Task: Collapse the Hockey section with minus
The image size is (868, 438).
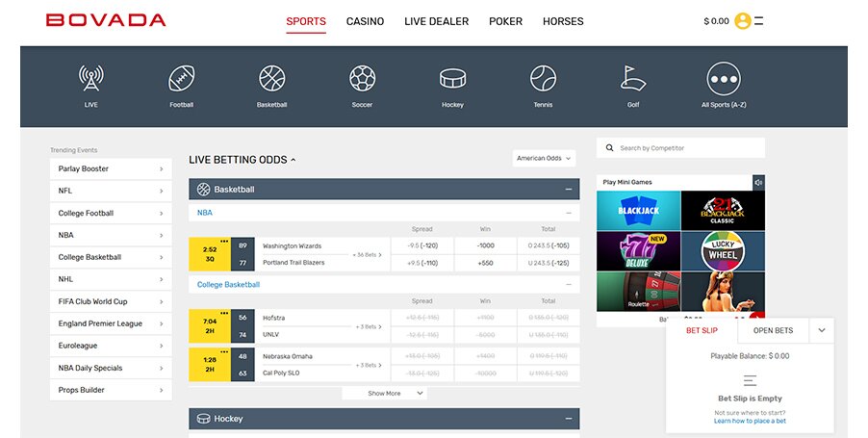Action: 568,419
